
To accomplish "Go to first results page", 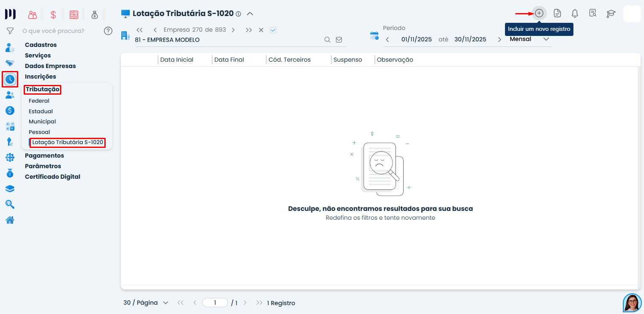I will point(180,303).
